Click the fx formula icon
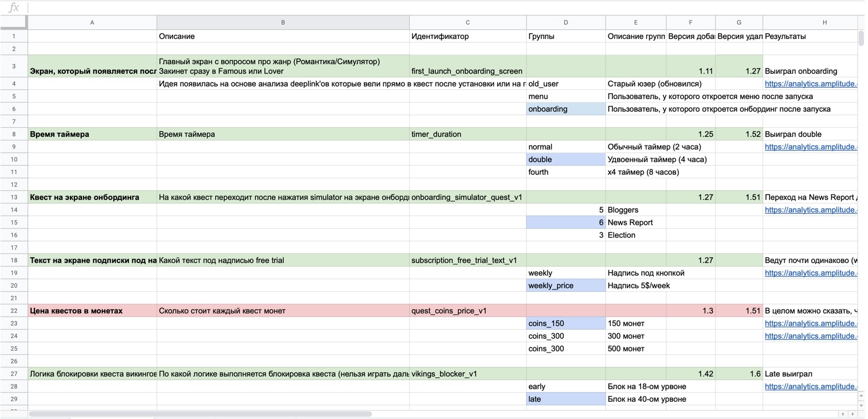Image resolution: width=868 pixels, height=419 pixels. tap(14, 7)
